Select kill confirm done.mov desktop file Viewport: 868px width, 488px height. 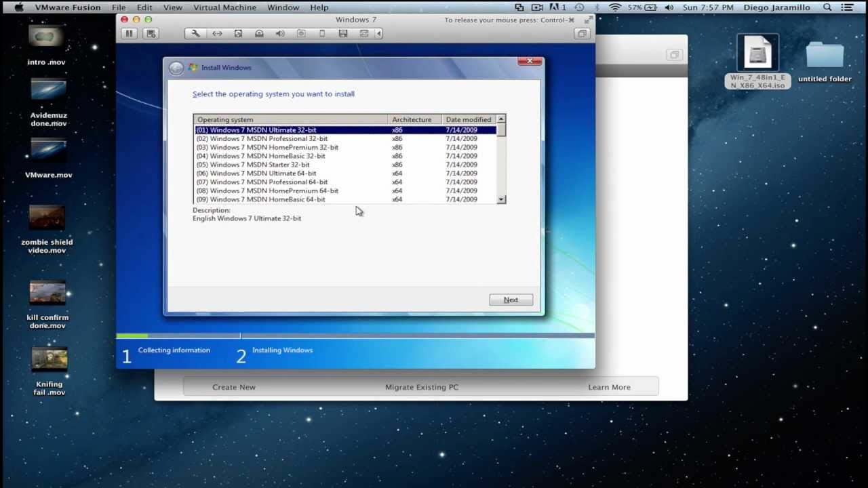(47, 305)
